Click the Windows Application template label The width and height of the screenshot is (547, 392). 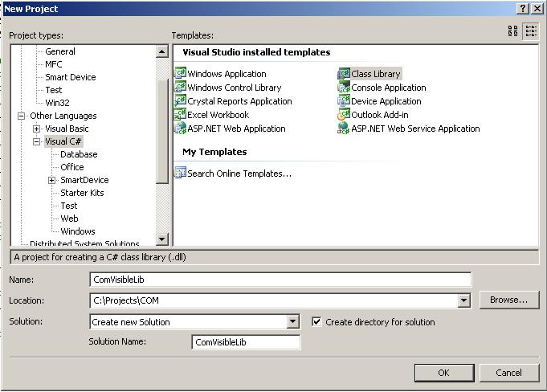[227, 74]
